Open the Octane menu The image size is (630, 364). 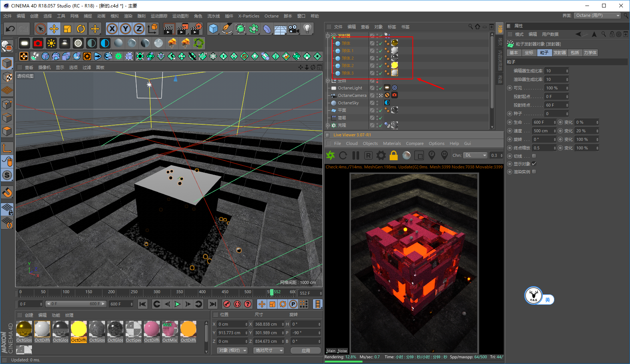click(272, 16)
